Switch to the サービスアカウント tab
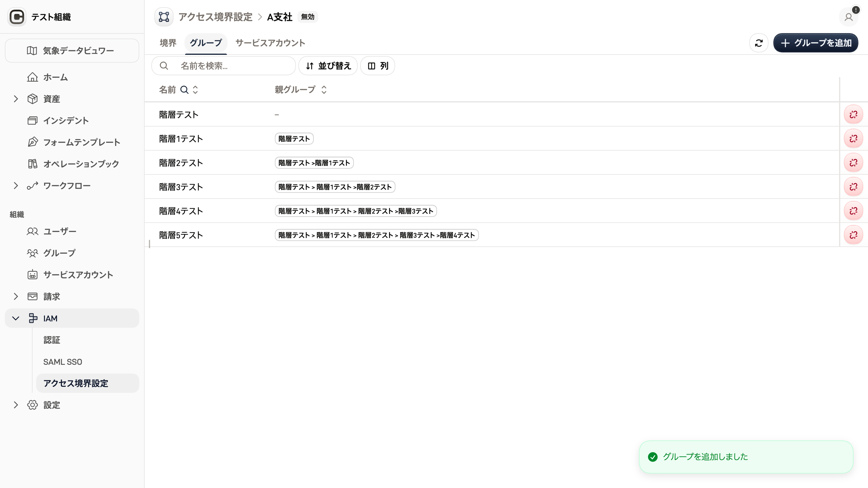 270,43
